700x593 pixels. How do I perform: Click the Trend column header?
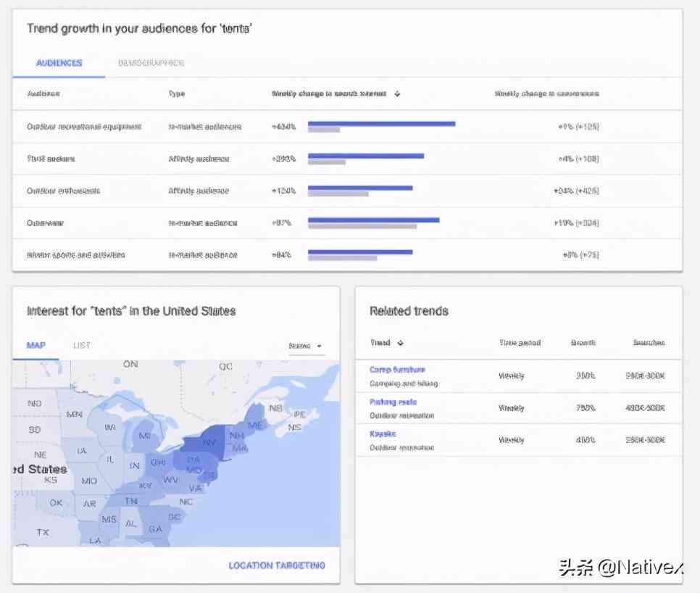(380, 343)
